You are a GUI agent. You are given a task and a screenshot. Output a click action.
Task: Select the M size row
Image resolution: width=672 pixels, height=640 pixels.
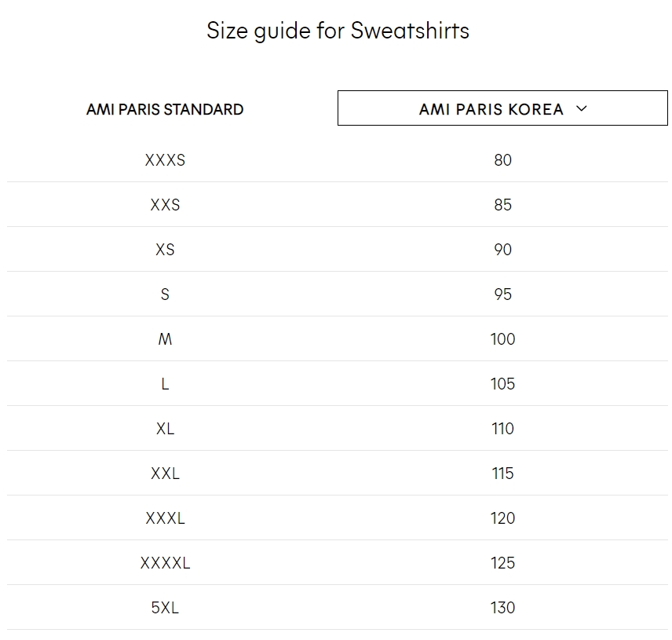338,339
